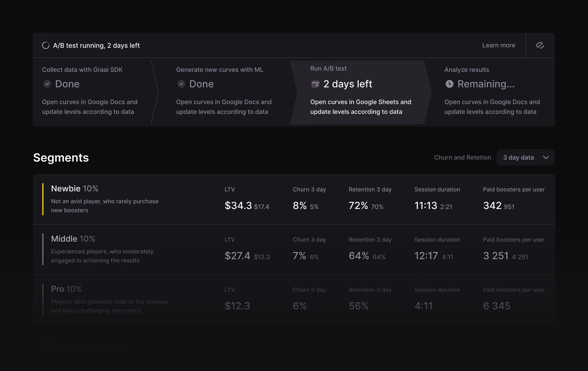The height and width of the screenshot is (371, 588).
Task: Click the Pro retention value 56%
Action: tap(359, 306)
